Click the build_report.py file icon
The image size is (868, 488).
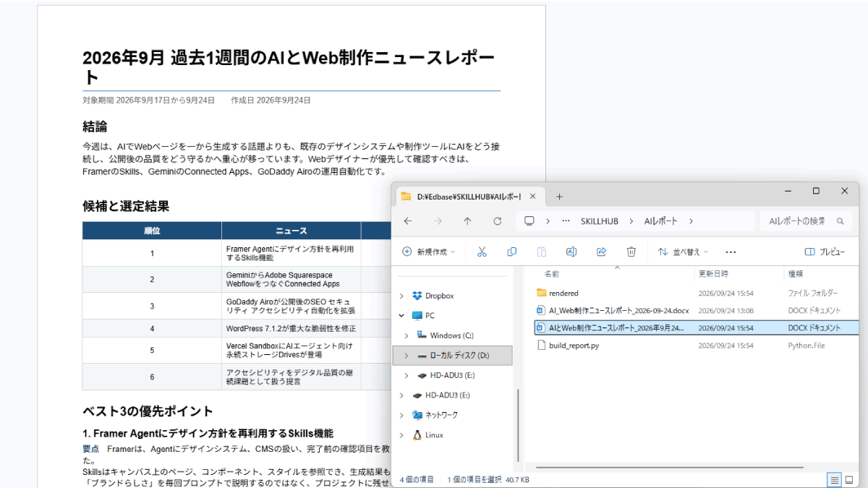pyautogui.click(x=541, y=346)
